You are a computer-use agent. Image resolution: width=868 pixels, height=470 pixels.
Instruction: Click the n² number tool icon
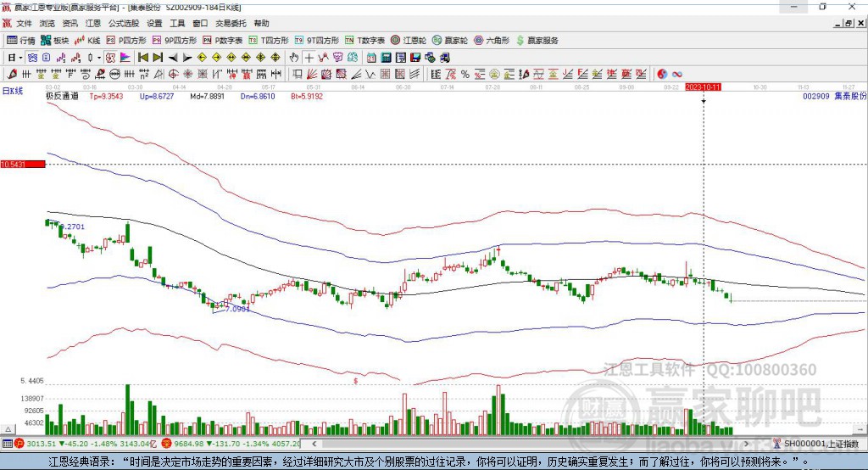coord(144,75)
